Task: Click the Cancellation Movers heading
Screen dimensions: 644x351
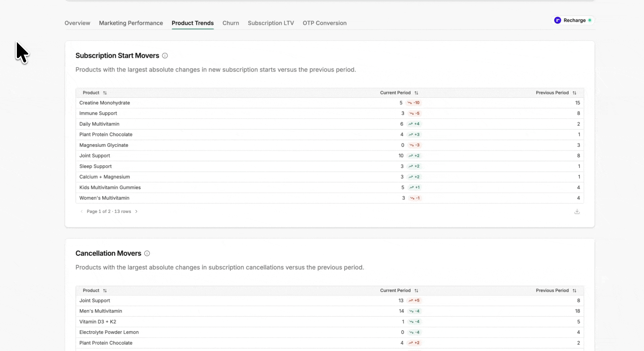Action: pos(108,253)
